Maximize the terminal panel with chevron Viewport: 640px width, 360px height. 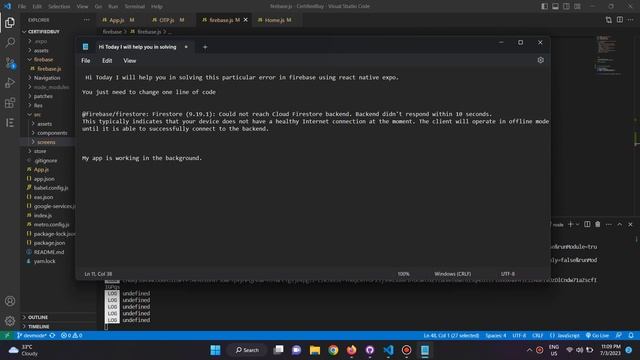click(x=620, y=224)
